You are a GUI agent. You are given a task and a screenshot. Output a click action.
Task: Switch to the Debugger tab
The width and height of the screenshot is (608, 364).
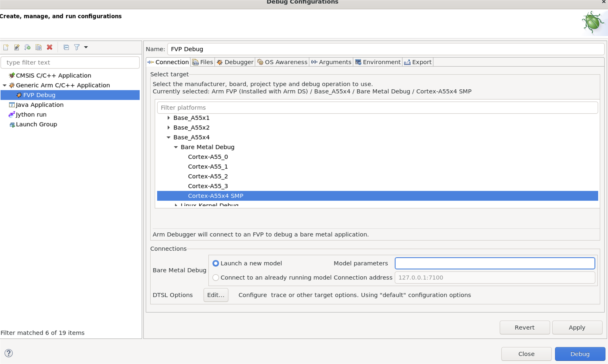235,62
